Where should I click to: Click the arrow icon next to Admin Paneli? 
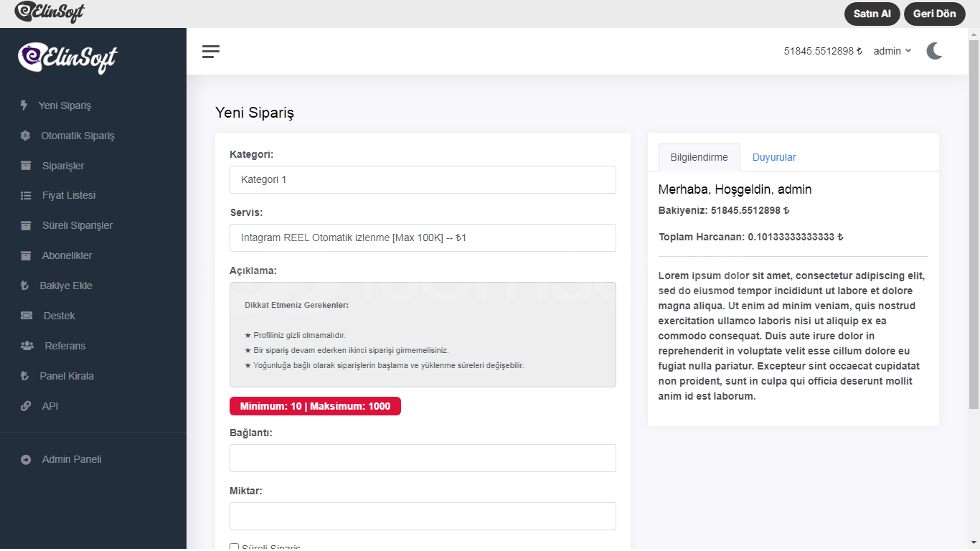(x=26, y=460)
